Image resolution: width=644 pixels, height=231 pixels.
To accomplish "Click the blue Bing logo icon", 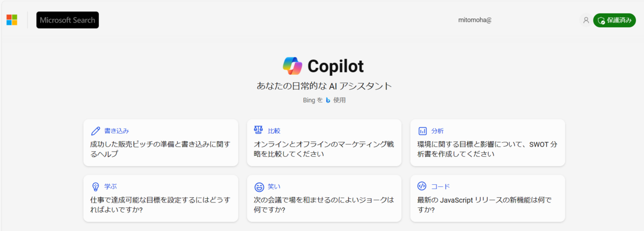I will point(328,100).
